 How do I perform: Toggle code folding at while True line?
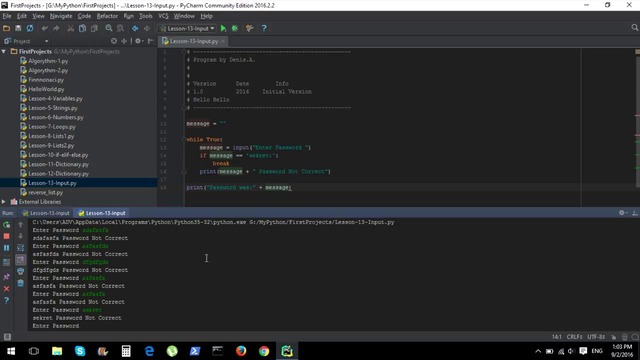(x=184, y=140)
